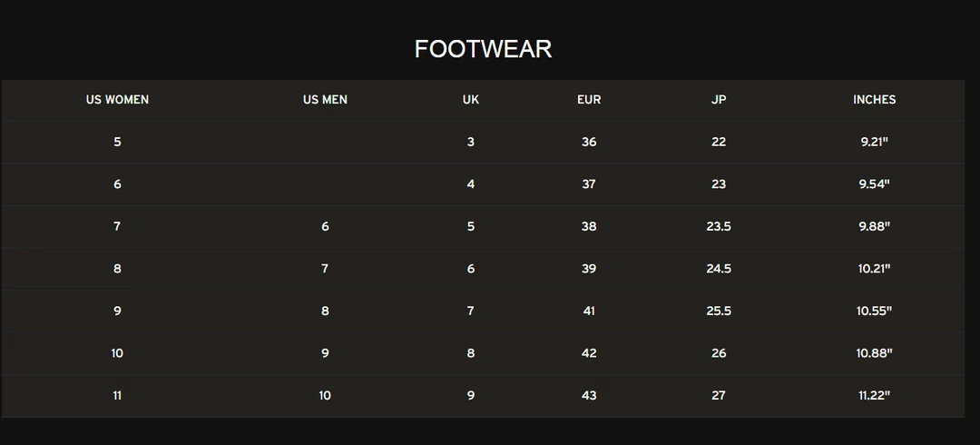Image resolution: width=980 pixels, height=445 pixels.
Task: Click the 11.22" inches value
Action: [874, 396]
